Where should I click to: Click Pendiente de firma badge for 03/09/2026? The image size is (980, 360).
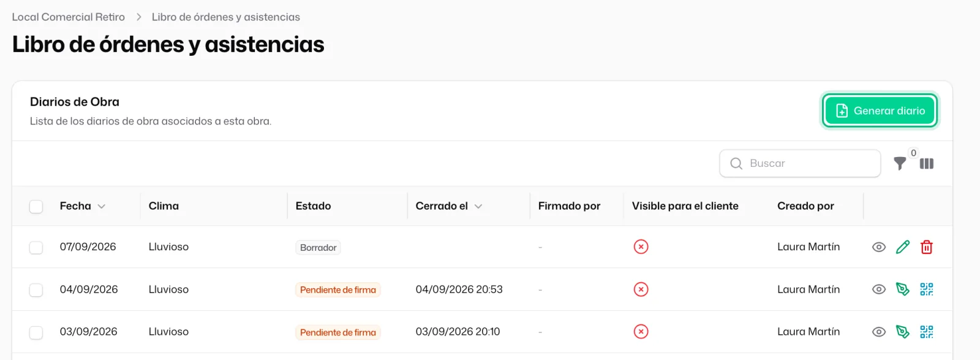click(x=338, y=332)
